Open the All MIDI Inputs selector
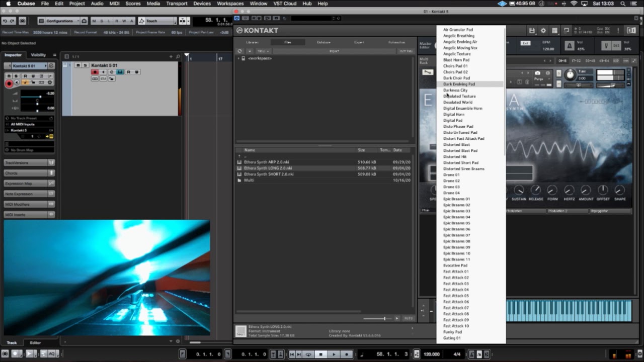This screenshot has width=644, height=362. pyautogui.click(x=29, y=124)
